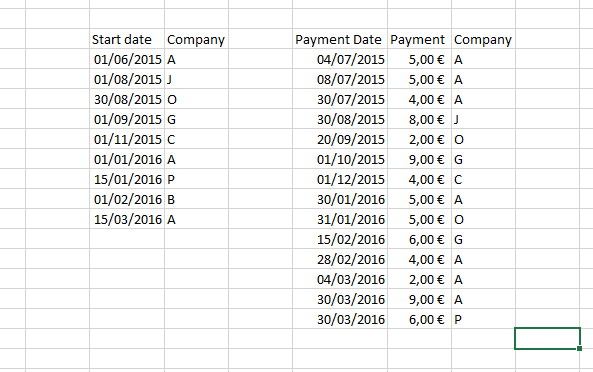Select company O beside start date 30/08/2015
The image size is (593, 372).
(x=196, y=99)
